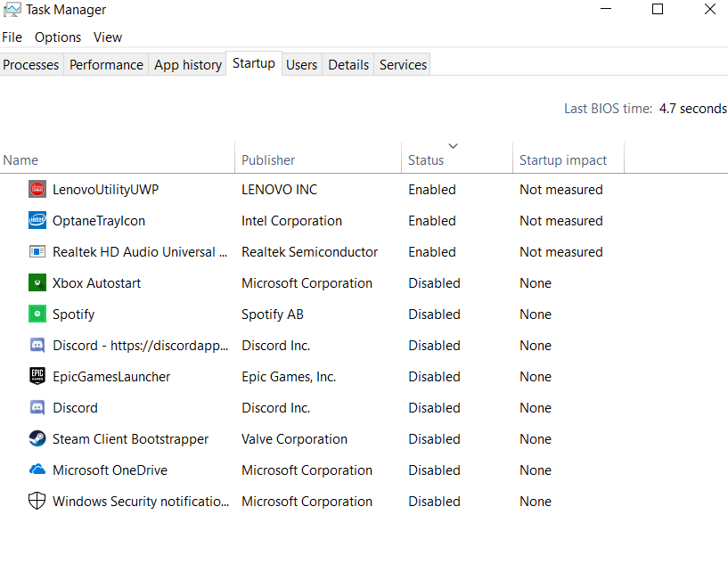
Task: Click the Epic Games, Inc. publisher cell
Action: (289, 377)
